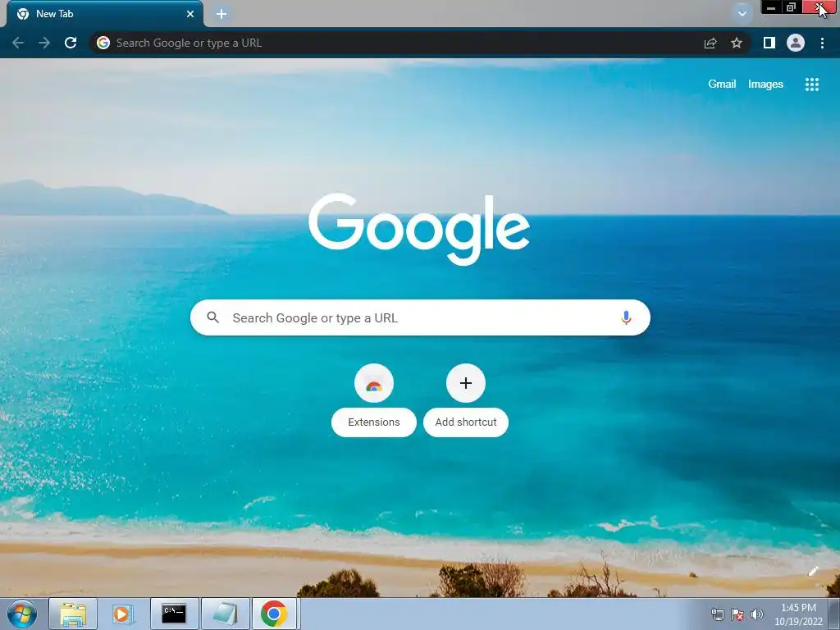840x630 pixels.
Task: Click the Google icon in the address bar
Action: tap(103, 43)
